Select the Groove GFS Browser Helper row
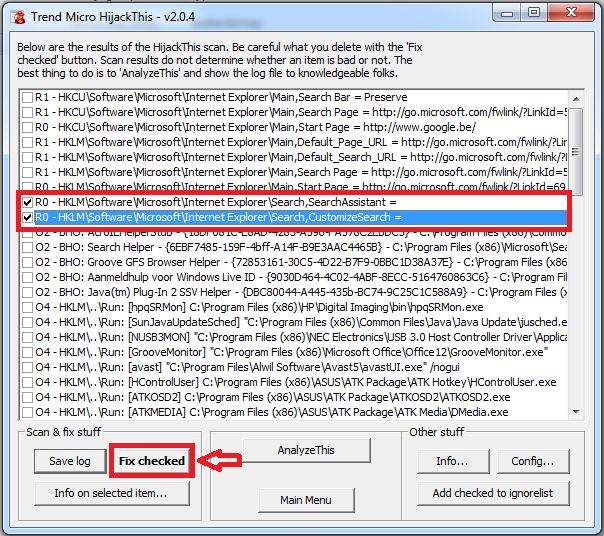This screenshot has width=604, height=536. point(300,262)
